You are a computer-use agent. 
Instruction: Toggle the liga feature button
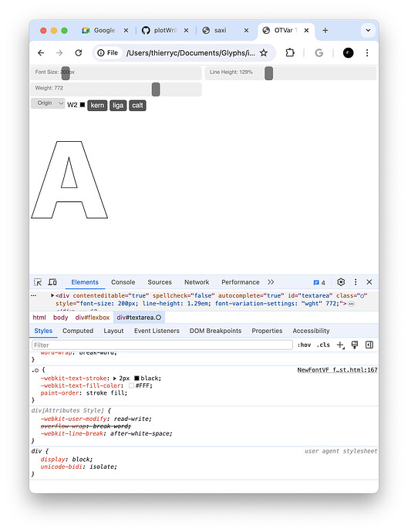click(118, 105)
